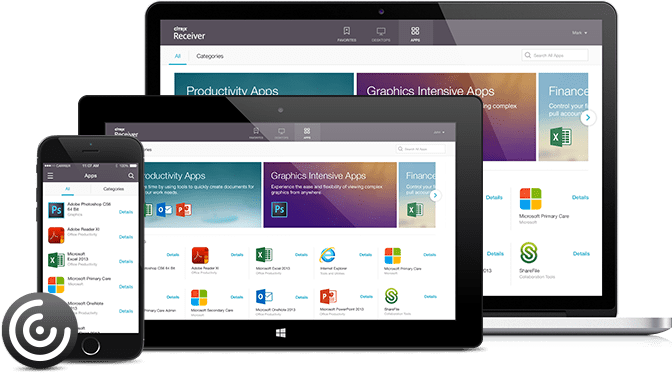This screenshot has width=672, height=373.
Task: Switch to the All tab on the laptop
Action: pos(177,56)
